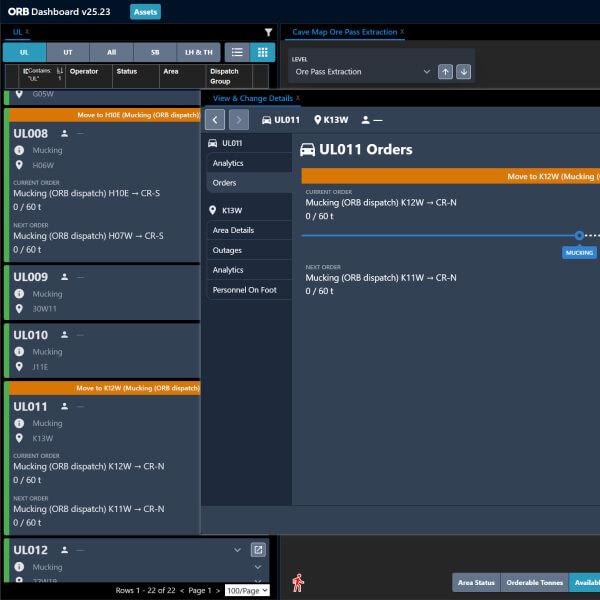The width and height of the screenshot is (600, 600).
Task: Toggle the Area Status map overlay
Action: click(x=476, y=582)
